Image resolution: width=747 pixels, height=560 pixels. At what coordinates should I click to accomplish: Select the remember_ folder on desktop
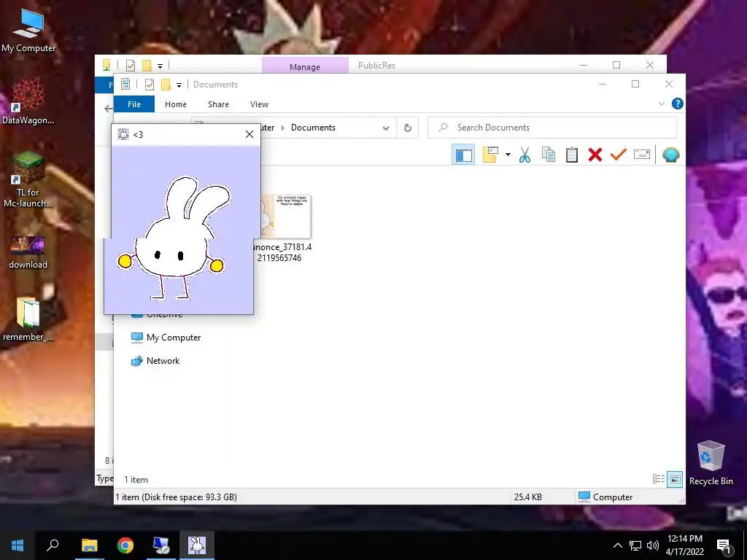click(x=28, y=319)
